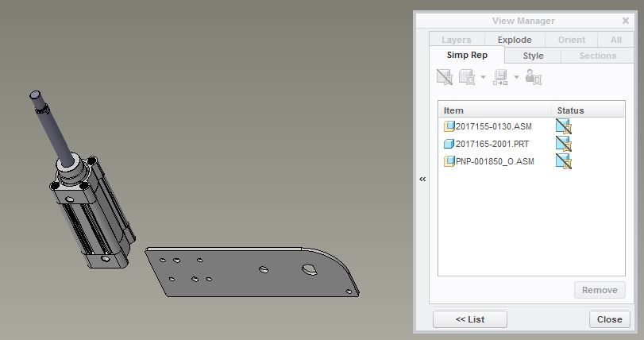Click the Master Rep toolbar icon
This screenshot has width=644, height=340.
tap(467, 77)
